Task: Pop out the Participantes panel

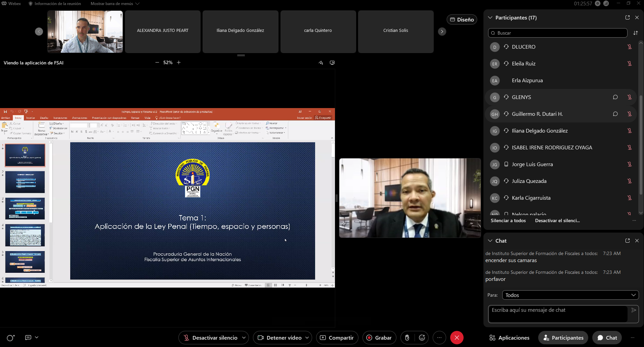Action: tap(627, 17)
